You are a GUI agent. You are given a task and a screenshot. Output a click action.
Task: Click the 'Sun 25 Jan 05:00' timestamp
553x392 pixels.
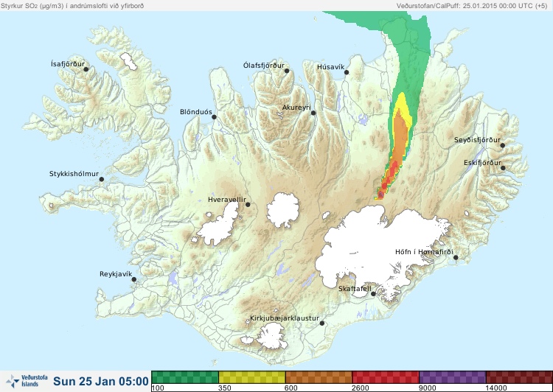click(101, 381)
